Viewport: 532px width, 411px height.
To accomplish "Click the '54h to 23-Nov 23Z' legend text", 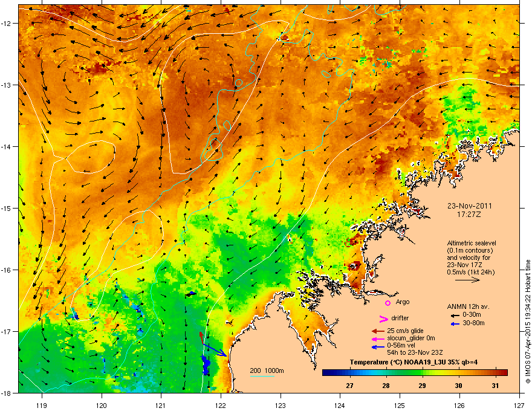I will coord(415,353).
